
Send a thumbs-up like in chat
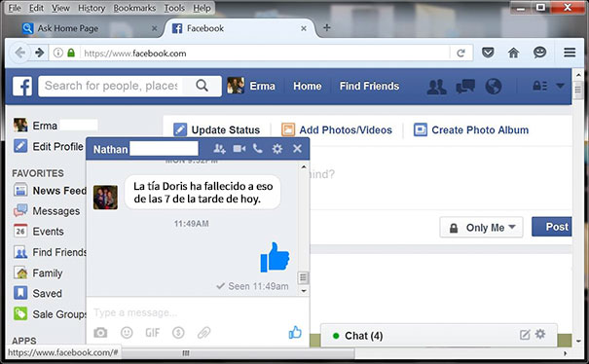(x=295, y=332)
